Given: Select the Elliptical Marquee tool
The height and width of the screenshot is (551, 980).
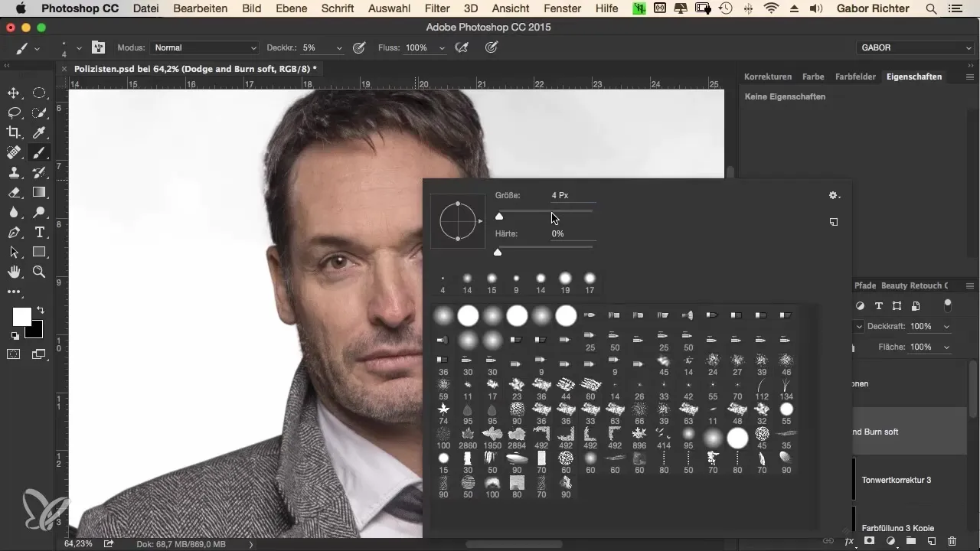Looking at the screenshot, I should click(x=39, y=93).
